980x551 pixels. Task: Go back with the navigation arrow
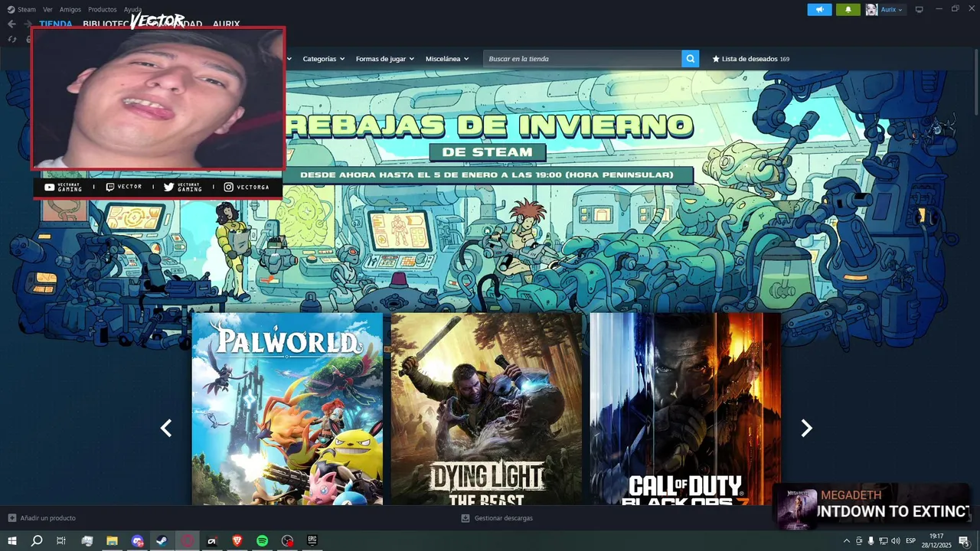(11, 24)
